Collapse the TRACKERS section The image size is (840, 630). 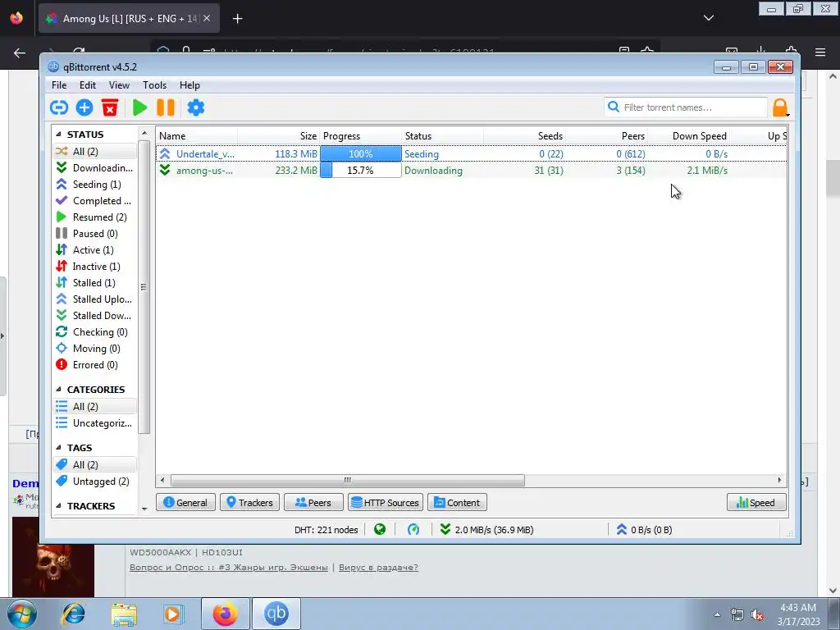(58, 506)
